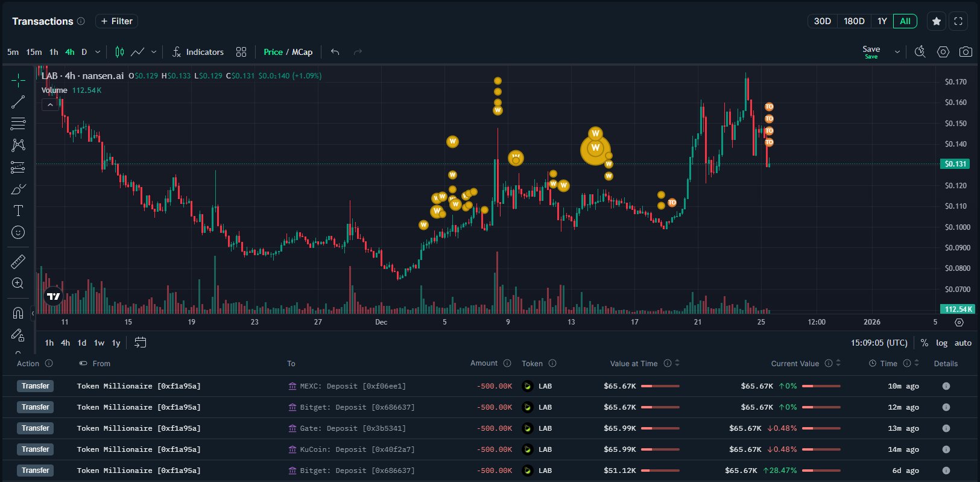Select the 1Y range tab
980x482 pixels.
point(882,21)
